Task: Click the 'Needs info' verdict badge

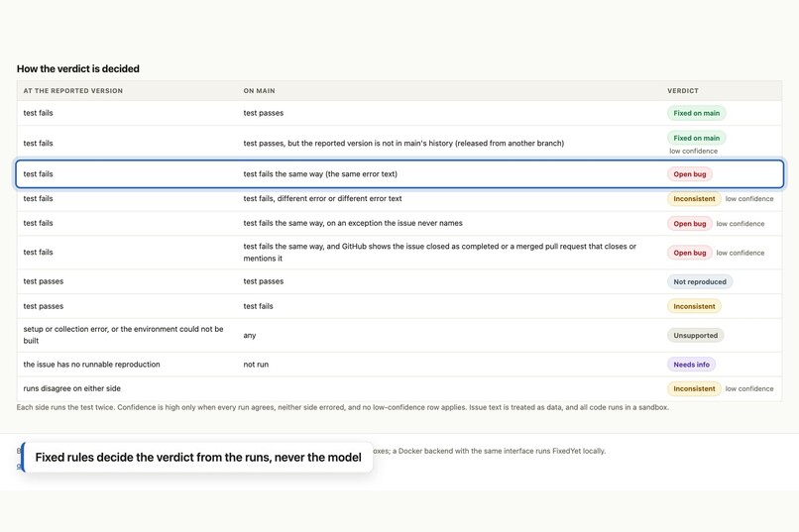Action: pyautogui.click(x=692, y=365)
